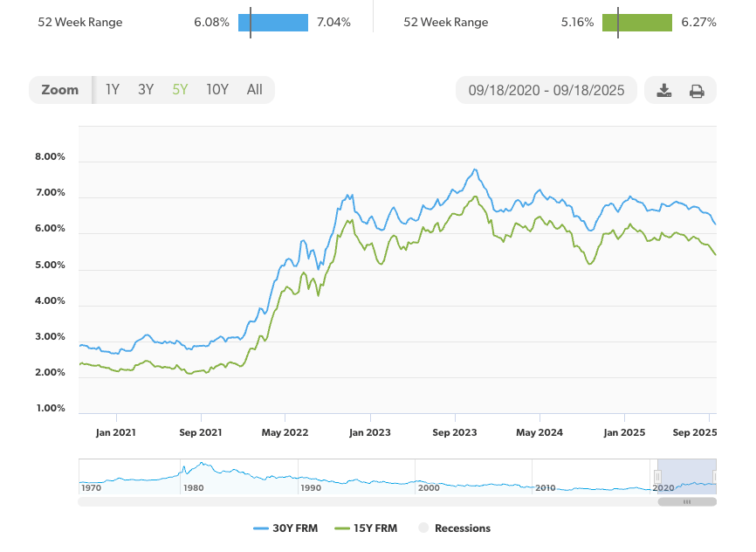Click the gray Recessions legend circle

(x=423, y=528)
